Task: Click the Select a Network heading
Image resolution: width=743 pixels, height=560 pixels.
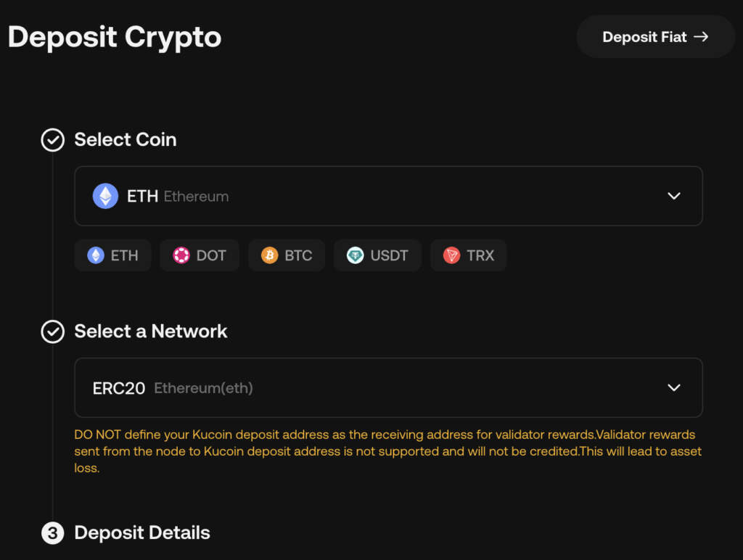Action: [x=151, y=332]
